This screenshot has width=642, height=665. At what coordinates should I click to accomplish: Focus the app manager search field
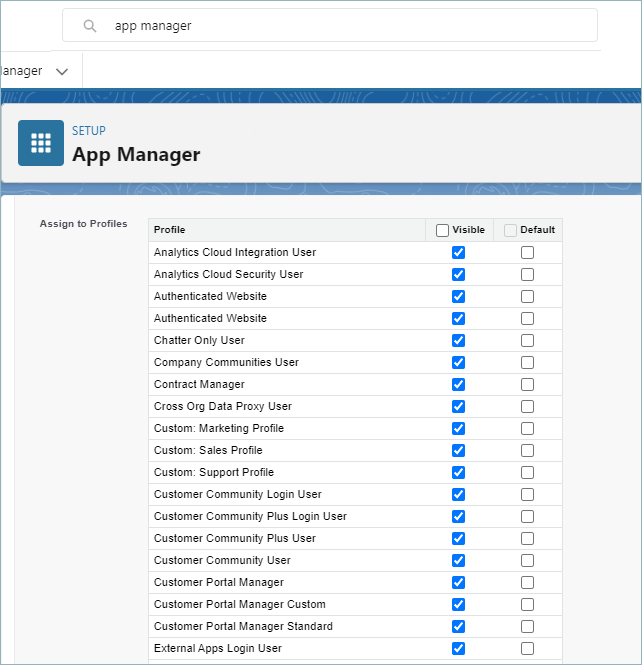[330, 25]
